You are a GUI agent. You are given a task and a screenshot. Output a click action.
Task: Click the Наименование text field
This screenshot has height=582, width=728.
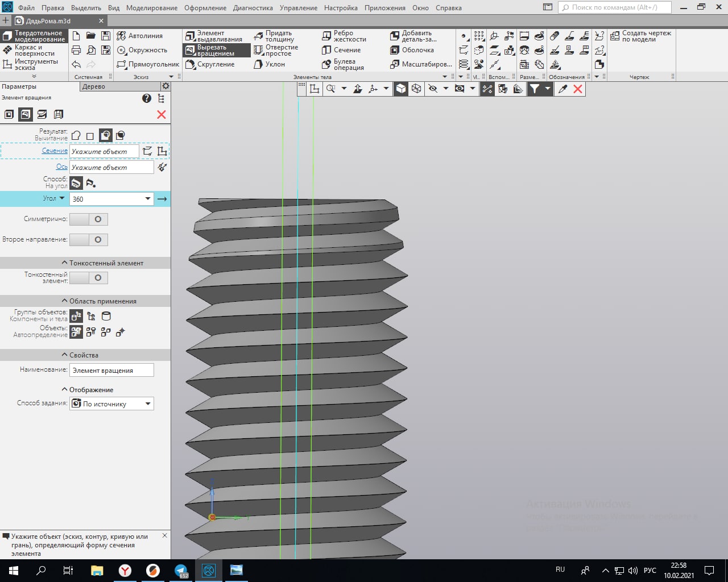(x=111, y=370)
